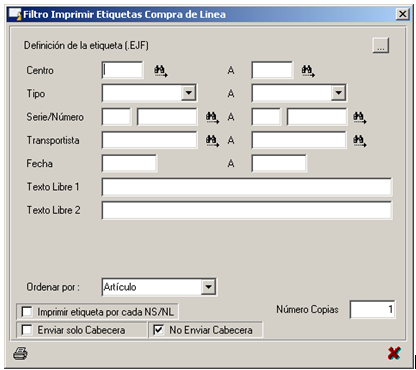Click the 'Número Copias' label
Screen dimensions: 416x370
[307, 310]
